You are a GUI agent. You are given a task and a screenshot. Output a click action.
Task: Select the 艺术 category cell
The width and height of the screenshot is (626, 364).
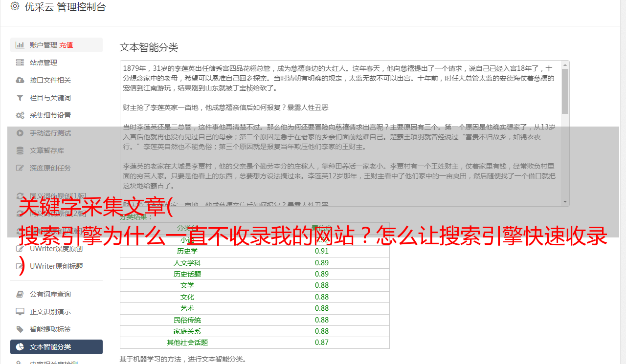pos(187,308)
